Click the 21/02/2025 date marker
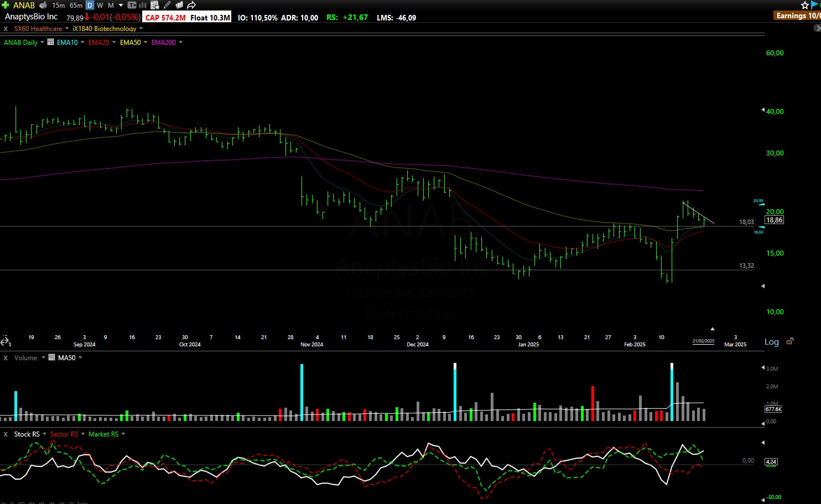Image resolution: width=821 pixels, height=504 pixels. [703, 341]
